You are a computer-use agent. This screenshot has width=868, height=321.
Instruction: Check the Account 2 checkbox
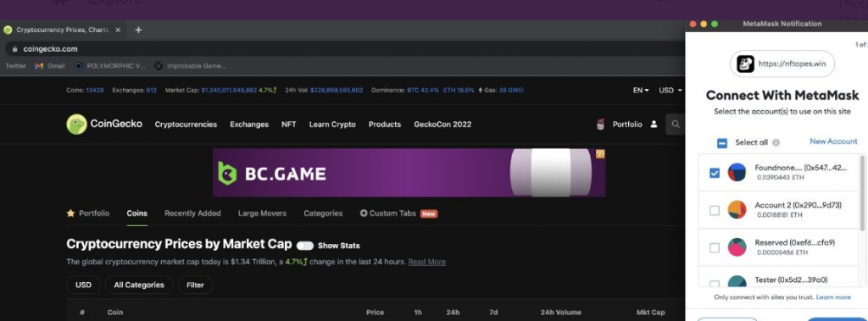(715, 210)
